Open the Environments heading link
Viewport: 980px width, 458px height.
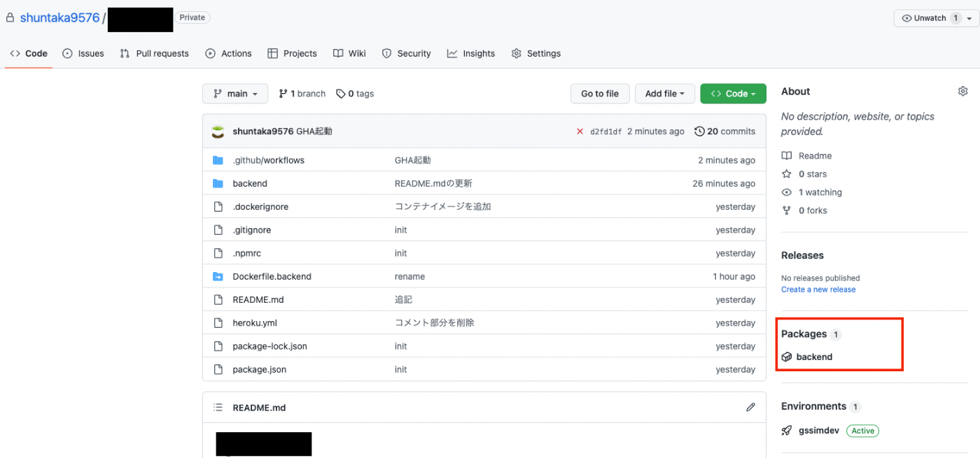pos(813,406)
